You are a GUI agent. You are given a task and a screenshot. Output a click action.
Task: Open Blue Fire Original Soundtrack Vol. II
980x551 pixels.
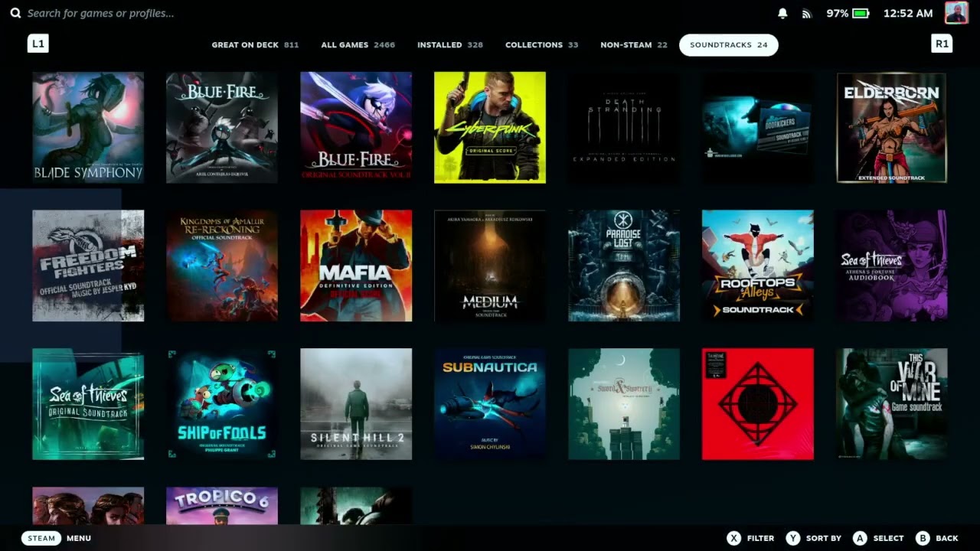click(356, 128)
